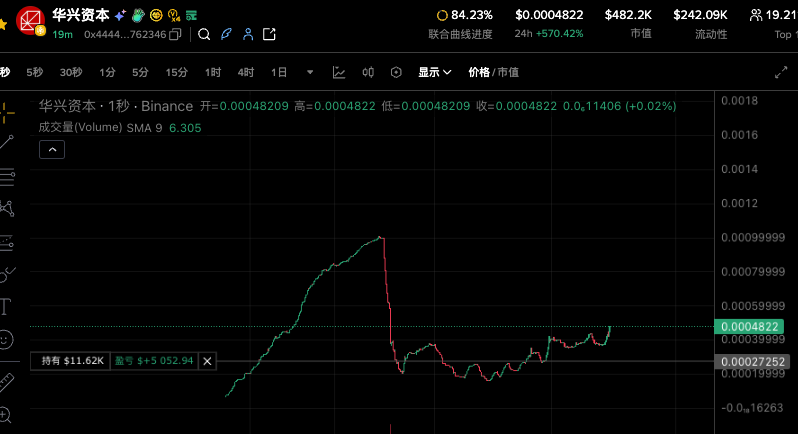The image size is (798, 434).
Task: Select the pattern nodes drawing tool
Action: [7, 208]
